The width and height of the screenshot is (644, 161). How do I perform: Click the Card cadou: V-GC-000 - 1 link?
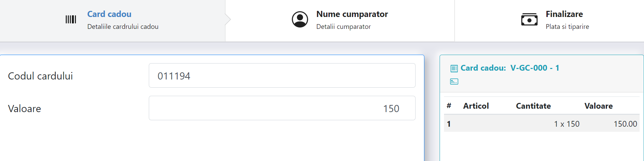(x=510, y=68)
